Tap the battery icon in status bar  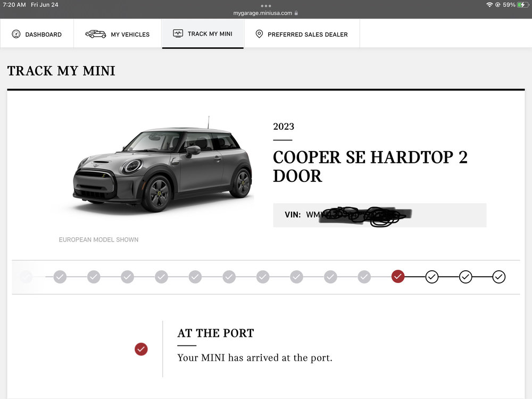click(x=523, y=5)
